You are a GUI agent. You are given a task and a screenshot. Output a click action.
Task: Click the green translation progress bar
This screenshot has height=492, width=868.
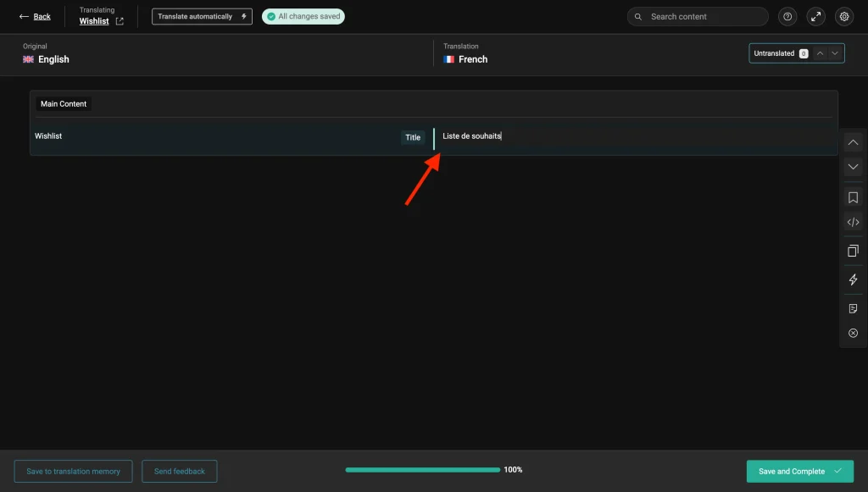(422, 468)
